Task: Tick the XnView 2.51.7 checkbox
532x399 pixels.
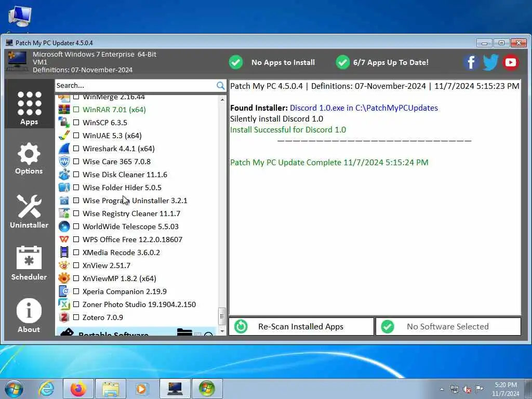Action: (x=76, y=265)
